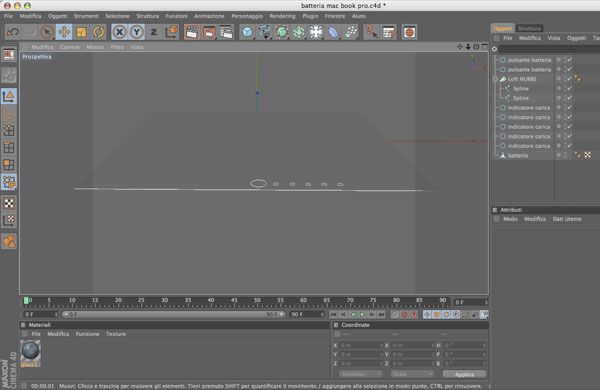Open the Scala dropdown in Coordinate panel
The image size is (600, 390).
pos(412,374)
